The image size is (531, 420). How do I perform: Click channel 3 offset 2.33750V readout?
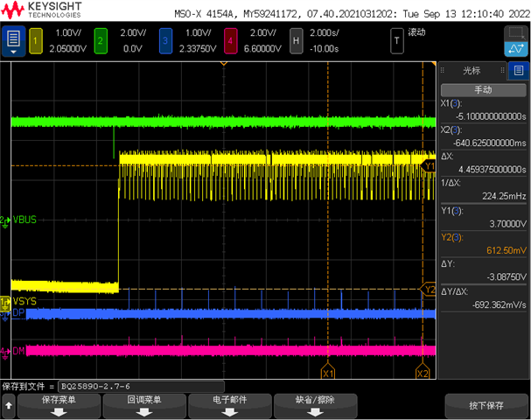pos(198,49)
